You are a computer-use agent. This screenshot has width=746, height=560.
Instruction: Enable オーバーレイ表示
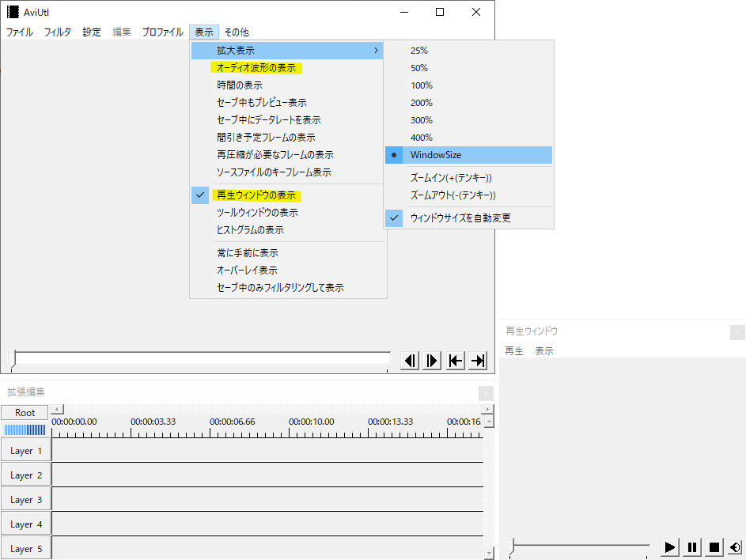(288, 271)
